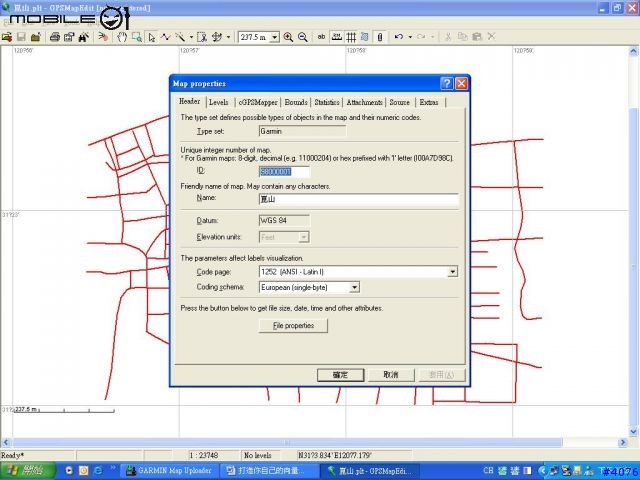The height and width of the screenshot is (480, 640).
Task: Switch to the Levels tab
Action: tap(219, 102)
